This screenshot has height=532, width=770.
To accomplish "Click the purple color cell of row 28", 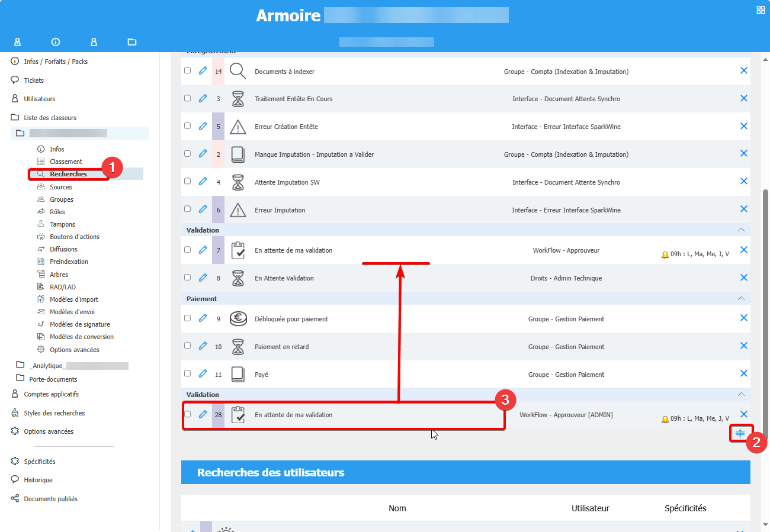I will [x=219, y=415].
